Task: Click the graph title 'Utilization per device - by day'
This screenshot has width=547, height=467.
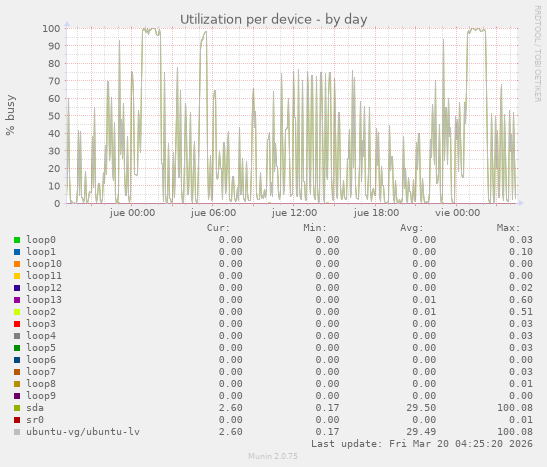Action: [x=274, y=20]
